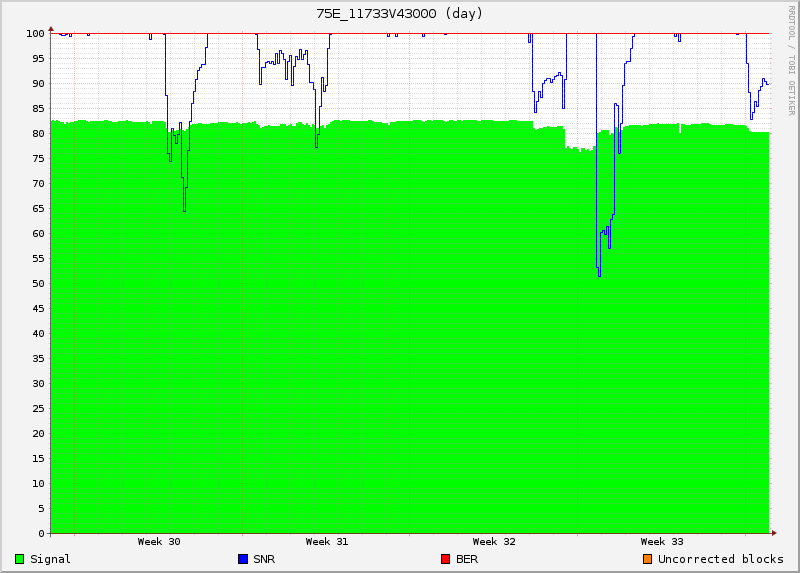Screen dimensions: 800x573
Task: Click the orange Uncorrected blocks swatch
Action: pos(647,559)
